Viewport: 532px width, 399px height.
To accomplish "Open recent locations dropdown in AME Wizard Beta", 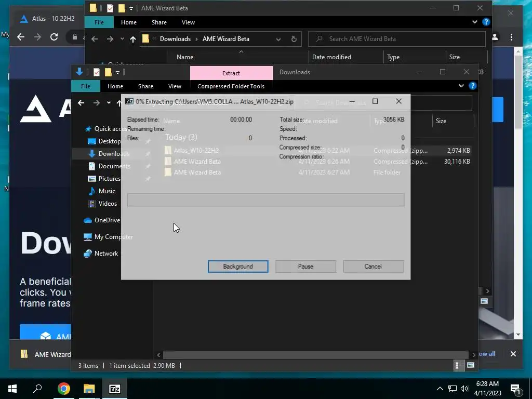I will (x=122, y=39).
